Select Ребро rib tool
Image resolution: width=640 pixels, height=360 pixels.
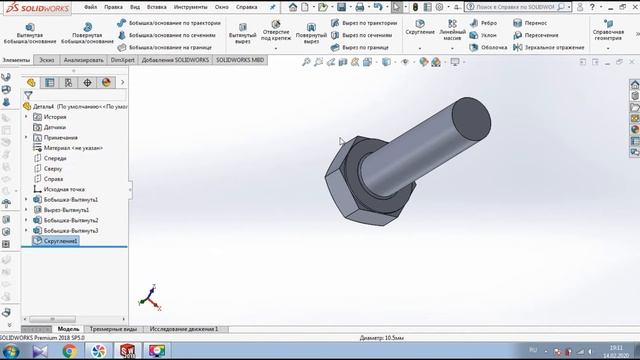(483, 23)
